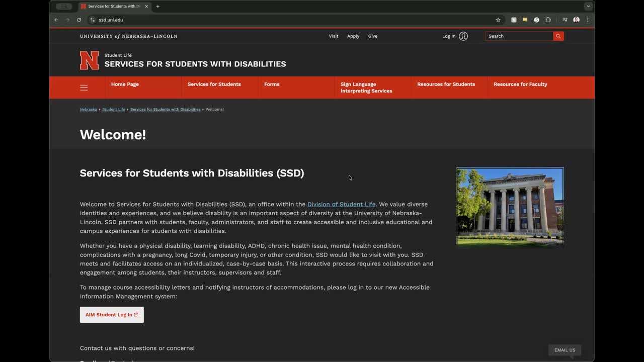Click the browser back arrow

coord(56,20)
